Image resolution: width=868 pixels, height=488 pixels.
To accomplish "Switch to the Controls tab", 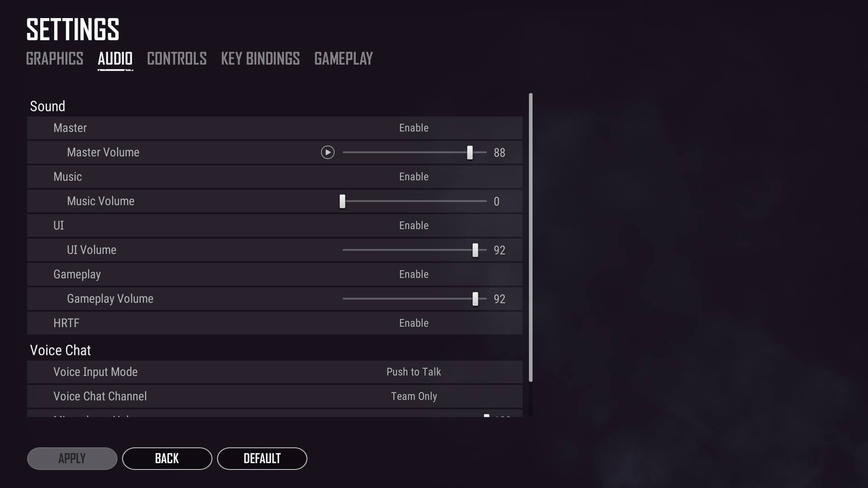I will click(x=176, y=58).
